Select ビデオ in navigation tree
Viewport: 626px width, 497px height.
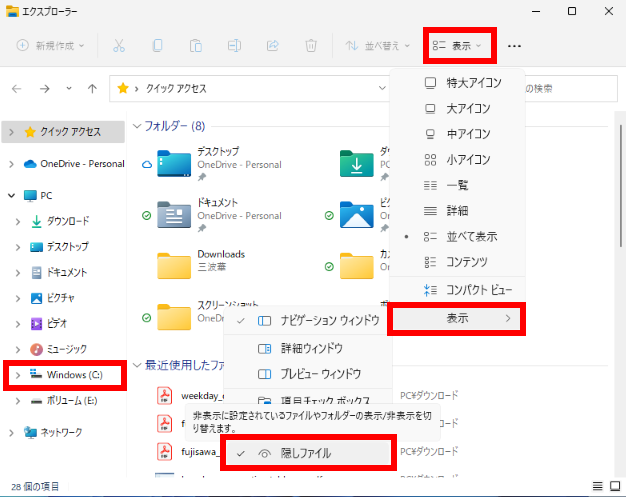click(x=49, y=324)
